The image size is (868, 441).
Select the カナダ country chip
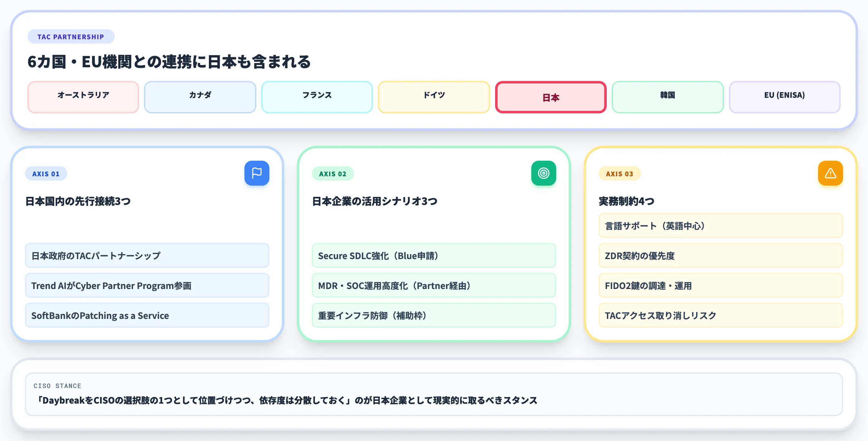[x=200, y=97]
